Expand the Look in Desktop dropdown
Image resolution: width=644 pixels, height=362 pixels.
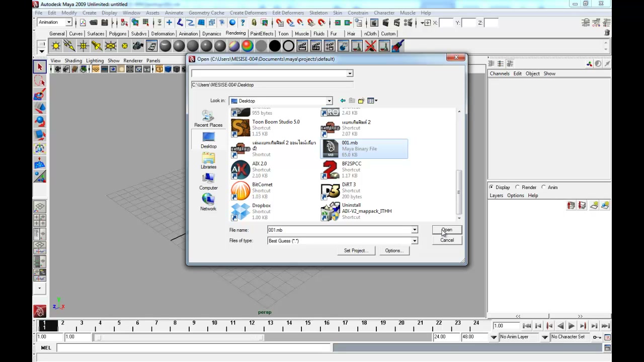281,101
